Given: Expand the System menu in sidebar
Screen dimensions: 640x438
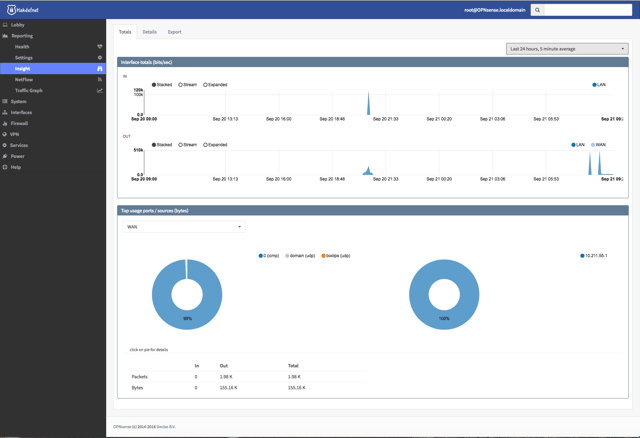Looking at the screenshot, I should click(x=19, y=102).
